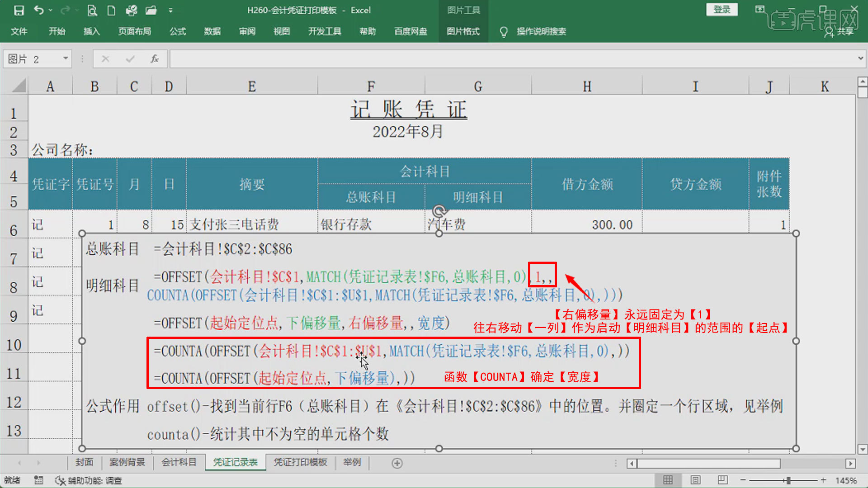Click the zoom slider handle in status bar
Screen dimensions: 868x488
788,480
